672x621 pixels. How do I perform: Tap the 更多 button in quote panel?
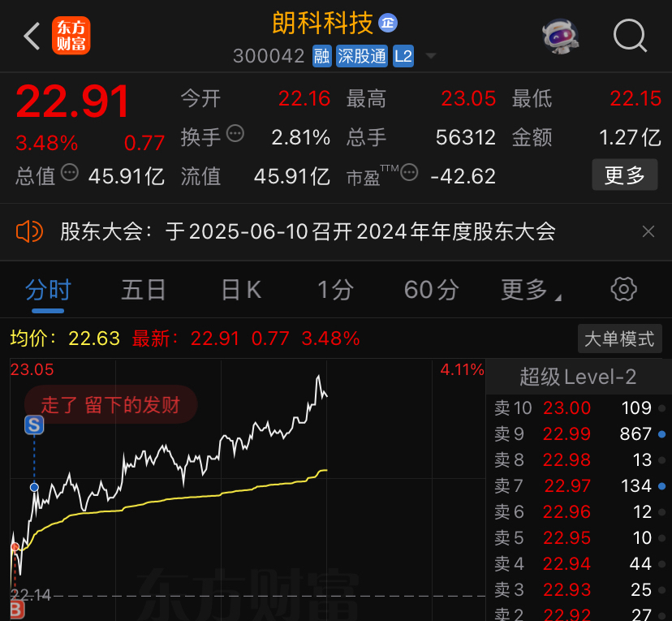pos(624,175)
